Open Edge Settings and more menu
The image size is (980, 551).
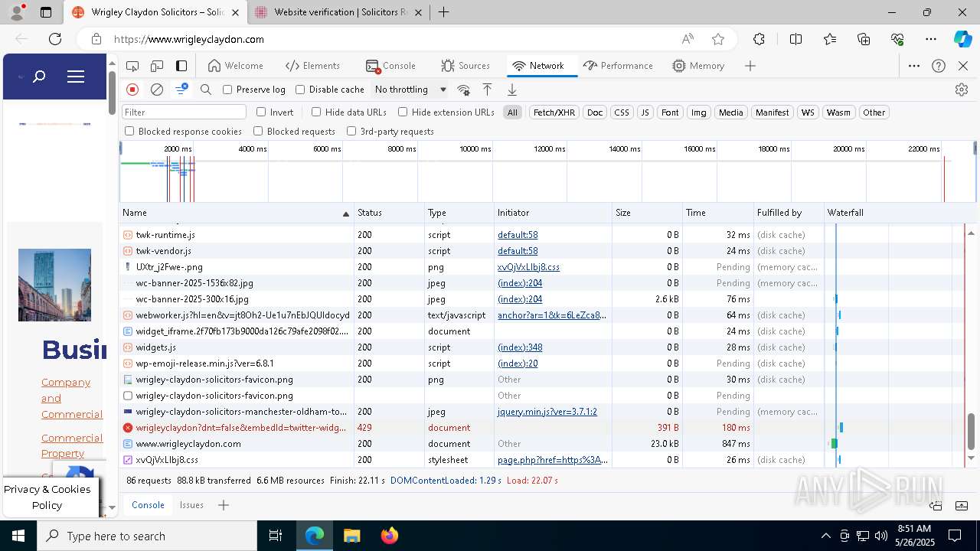point(931,39)
